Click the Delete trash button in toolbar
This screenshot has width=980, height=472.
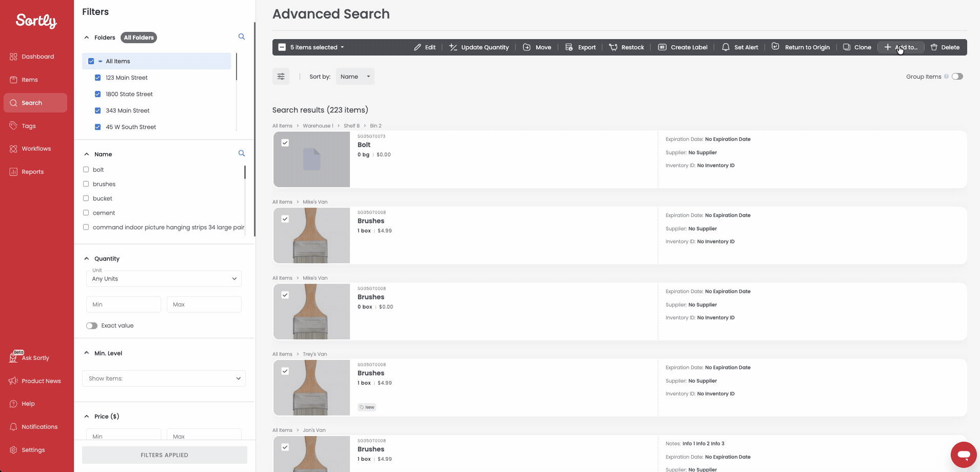pos(945,47)
